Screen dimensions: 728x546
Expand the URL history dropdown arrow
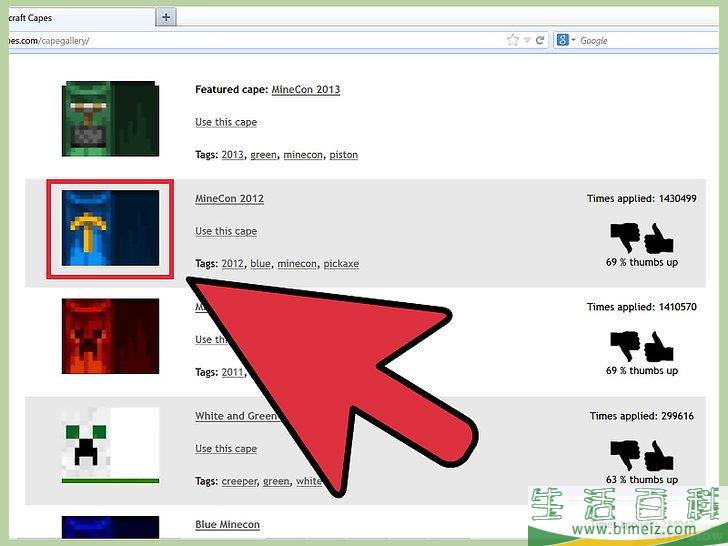pos(527,41)
